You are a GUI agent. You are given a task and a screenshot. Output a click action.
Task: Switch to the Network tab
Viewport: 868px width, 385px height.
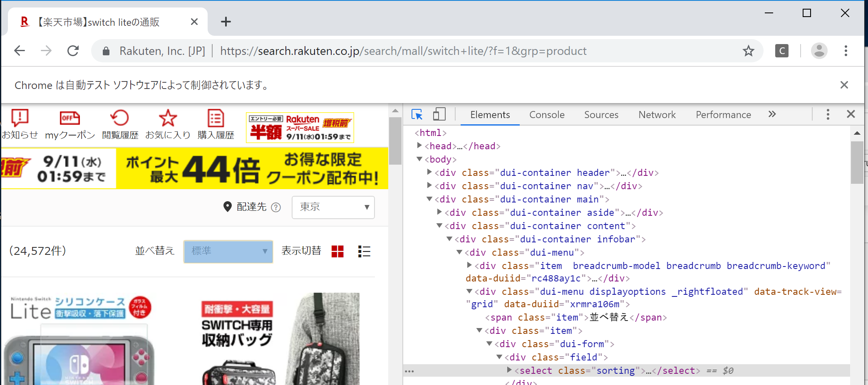[657, 115]
